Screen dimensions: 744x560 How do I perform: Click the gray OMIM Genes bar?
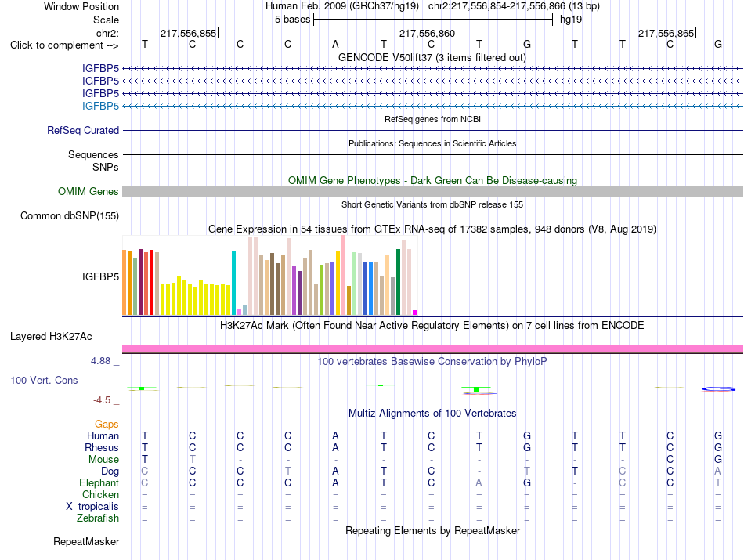pos(432,191)
